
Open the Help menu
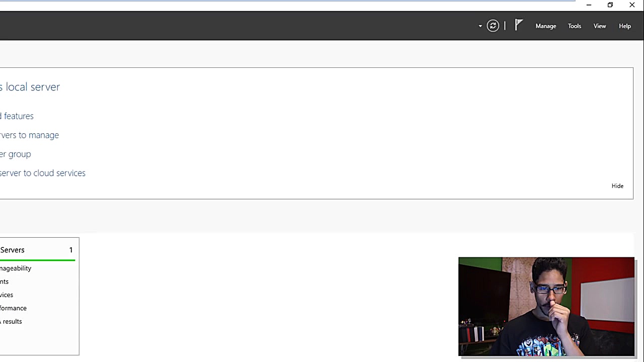click(625, 26)
